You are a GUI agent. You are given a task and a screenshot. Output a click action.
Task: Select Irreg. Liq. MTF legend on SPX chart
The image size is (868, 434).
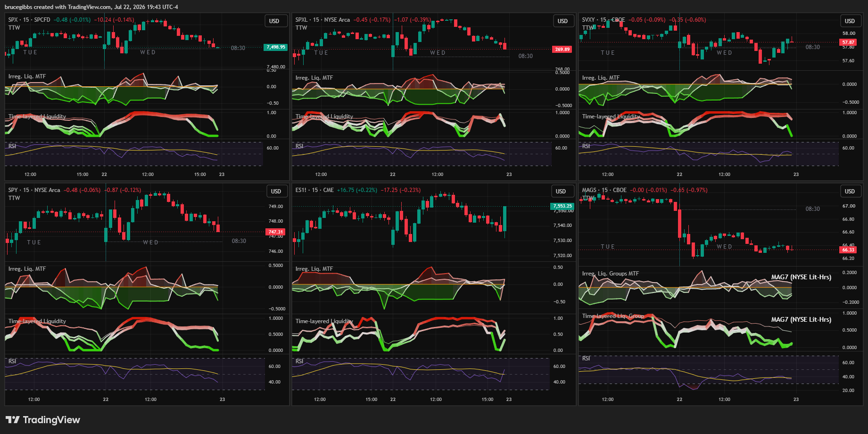click(27, 76)
